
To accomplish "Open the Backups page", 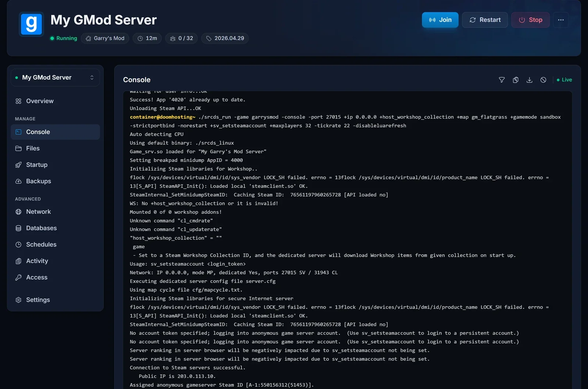I will [x=55, y=181].
